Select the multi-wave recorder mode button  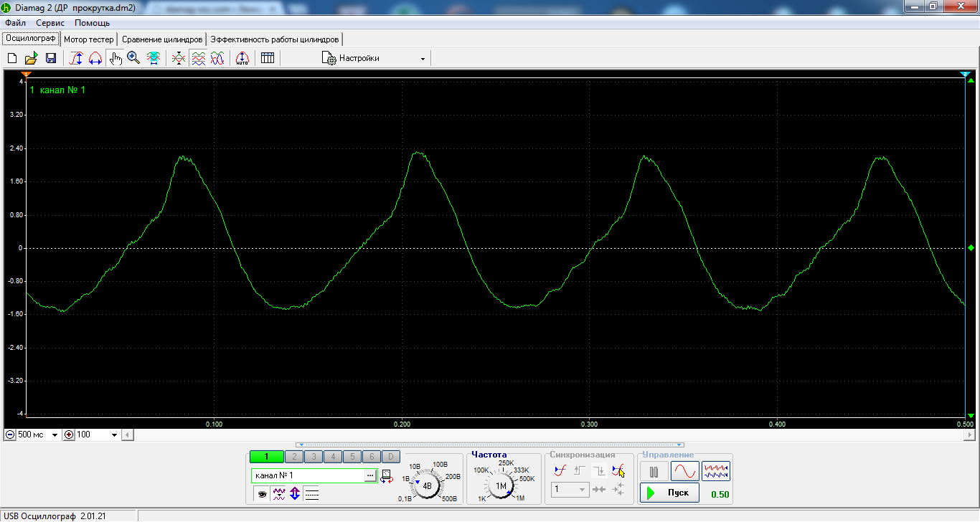(x=716, y=471)
